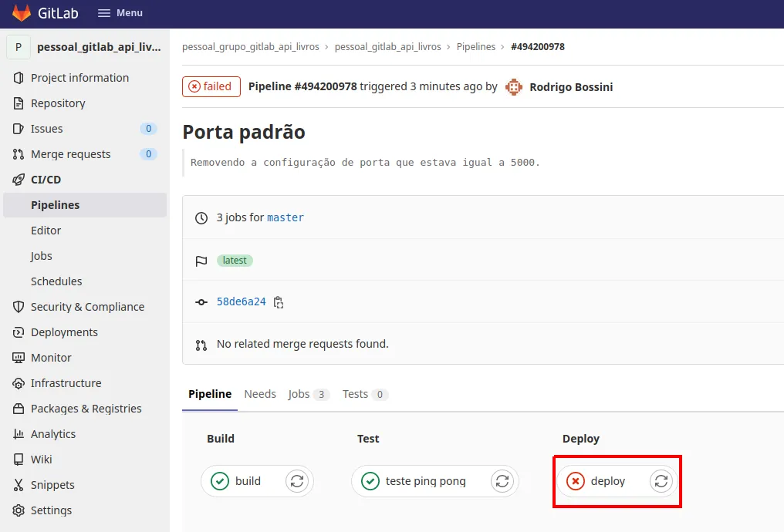Click the failed status badge
The width and height of the screenshot is (784, 532).
[211, 87]
